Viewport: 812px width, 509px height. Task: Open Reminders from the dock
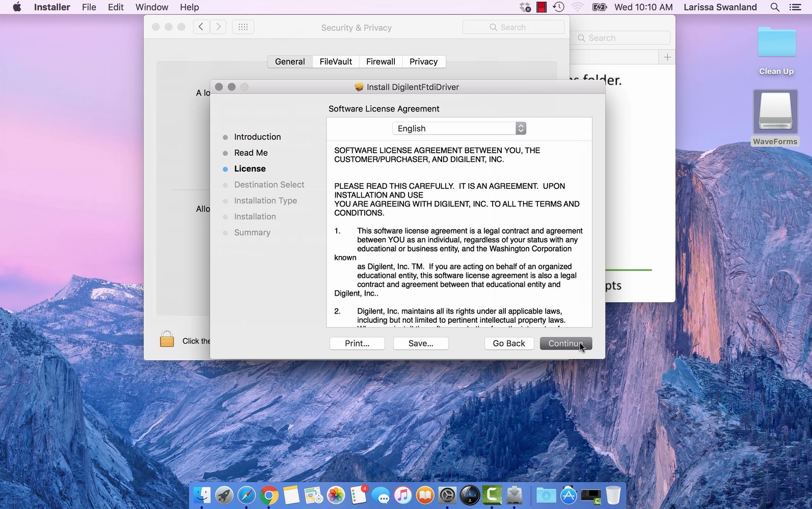pyautogui.click(x=359, y=495)
